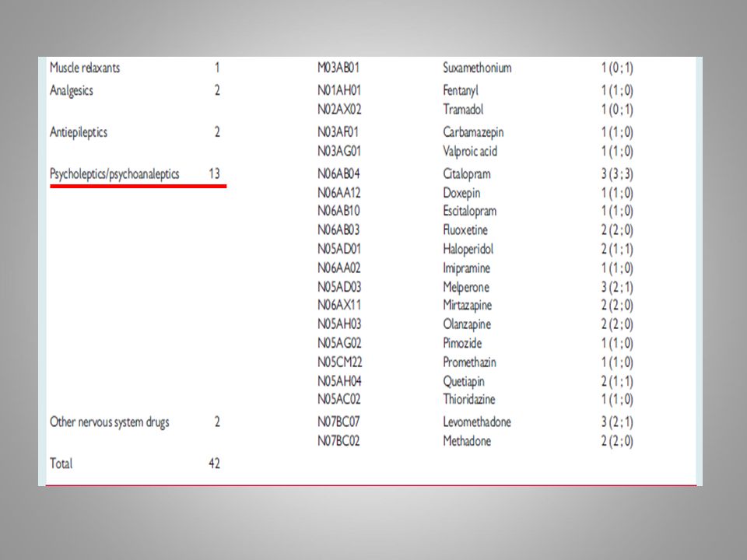Select Suxamethonium's value 1 (0 ; 1)
Image resolution: width=747 pixels, height=560 pixels.
(617, 68)
